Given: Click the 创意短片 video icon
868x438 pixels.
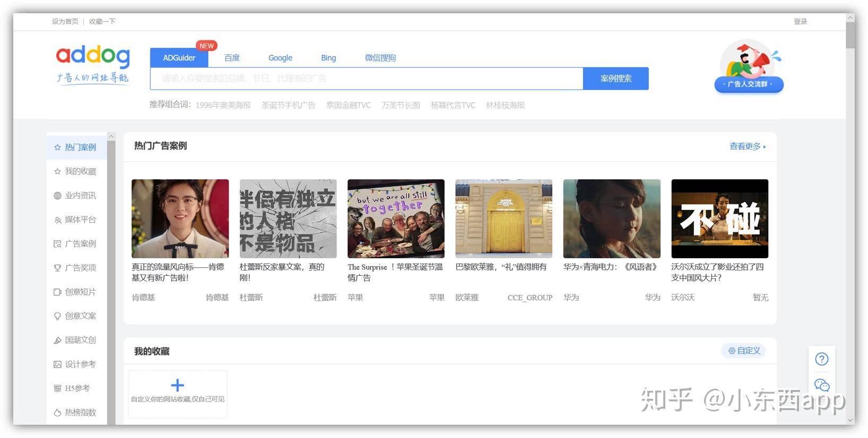Looking at the screenshot, I should 57,292.
